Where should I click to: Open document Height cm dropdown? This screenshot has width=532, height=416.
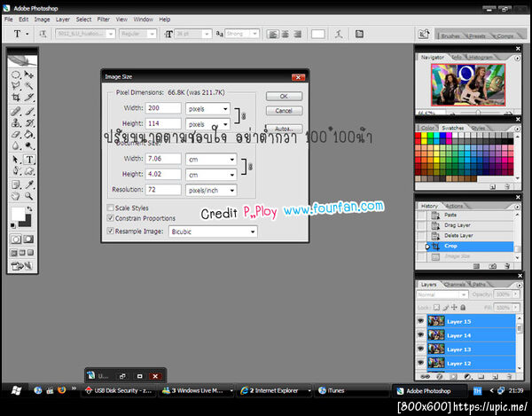coord(211,175)
